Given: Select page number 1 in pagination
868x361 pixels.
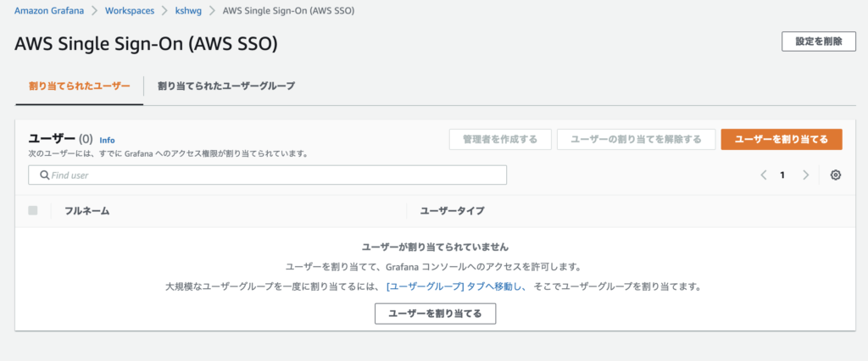Looking at the screenshot, I should coord(782,175).
